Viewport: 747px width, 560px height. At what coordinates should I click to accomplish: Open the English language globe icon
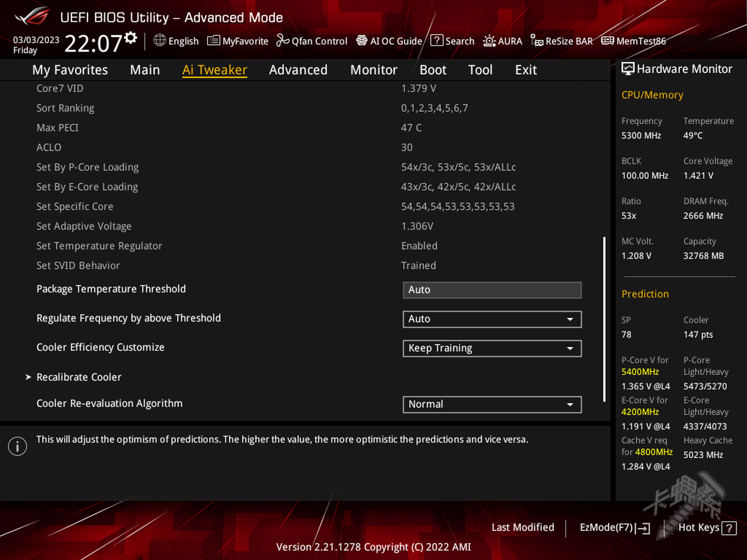160,40
